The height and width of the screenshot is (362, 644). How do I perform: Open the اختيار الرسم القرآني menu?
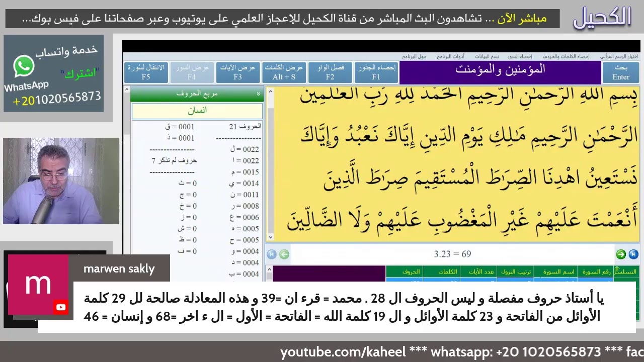pos(619,57)
